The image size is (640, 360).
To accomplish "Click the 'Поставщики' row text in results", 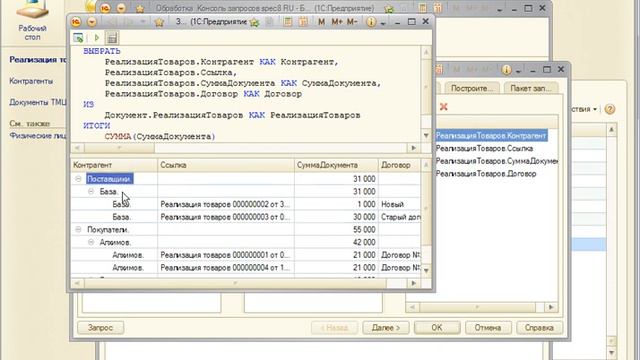I will [109, 179].
